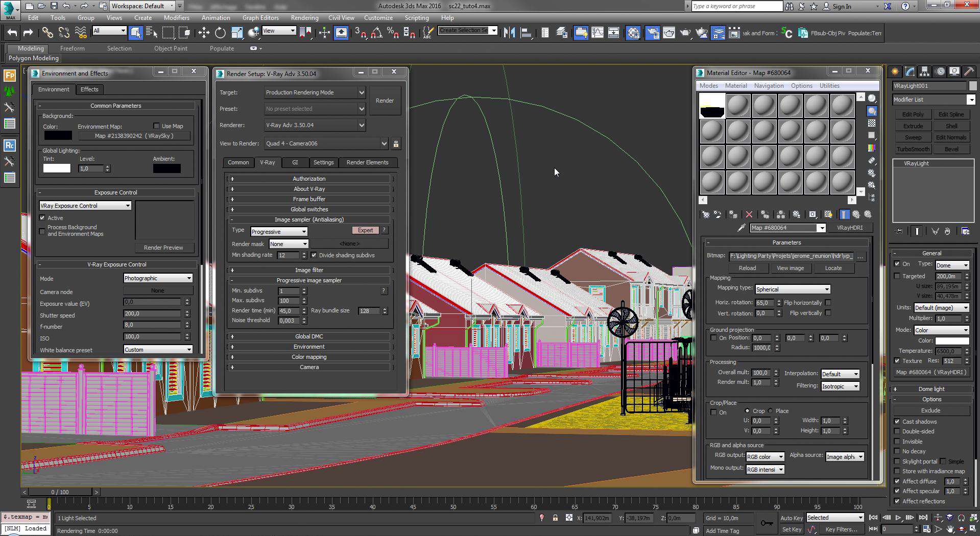Toggle Active exposure control checkbox

pos(42,217)
